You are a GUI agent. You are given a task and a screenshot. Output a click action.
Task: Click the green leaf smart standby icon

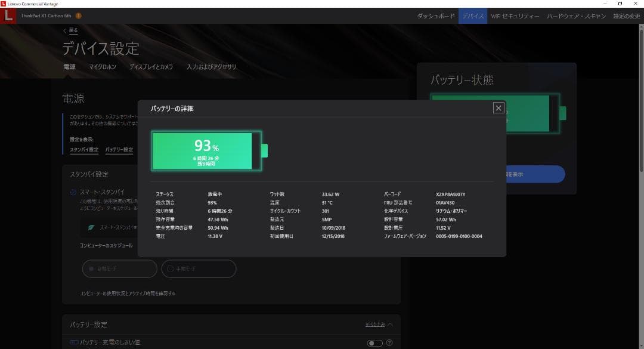click(x=91, y=227)
